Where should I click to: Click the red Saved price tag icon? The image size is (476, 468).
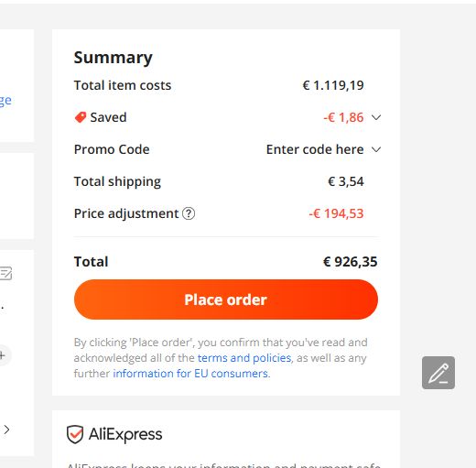(x=81, y=117)
